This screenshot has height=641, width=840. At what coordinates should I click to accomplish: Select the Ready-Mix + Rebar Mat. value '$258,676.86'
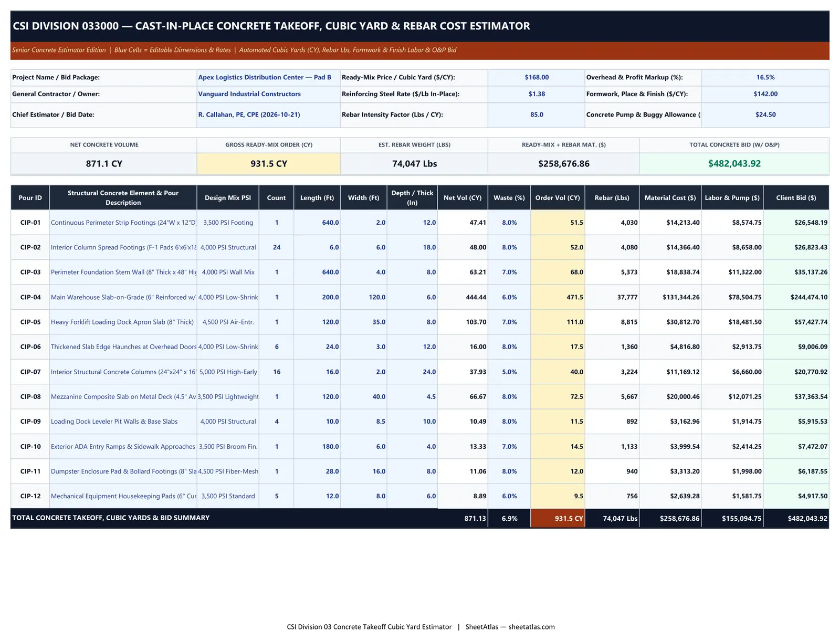(564, 164)
